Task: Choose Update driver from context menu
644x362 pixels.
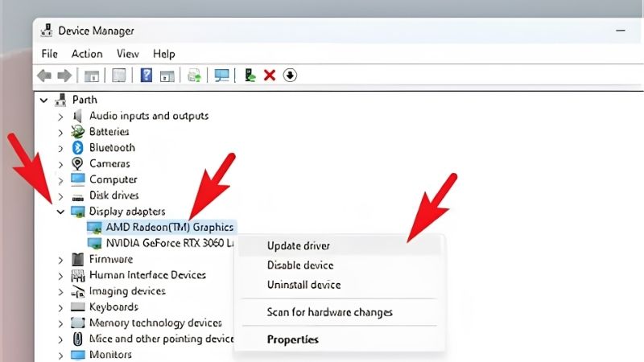Action: point(340,246)
